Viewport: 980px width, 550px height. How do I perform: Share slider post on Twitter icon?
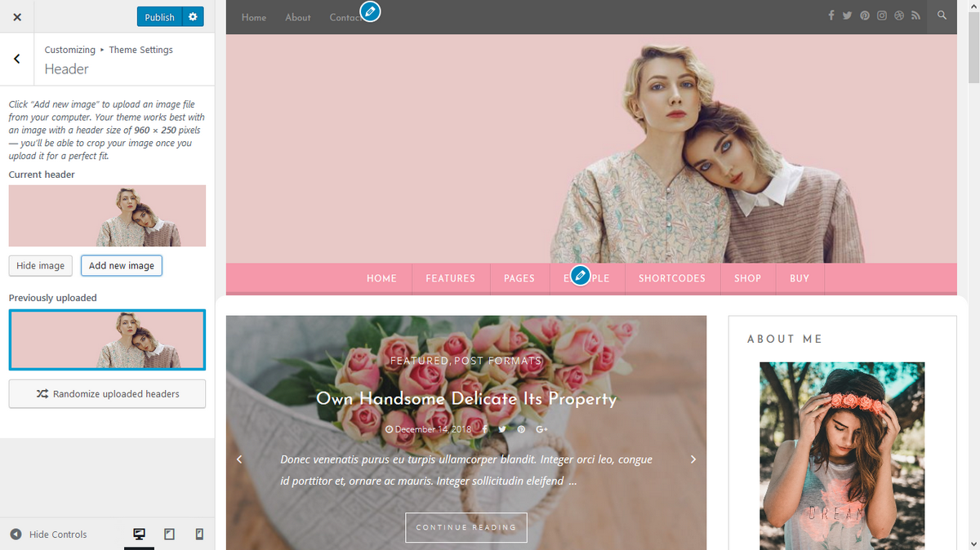[502, 429]
